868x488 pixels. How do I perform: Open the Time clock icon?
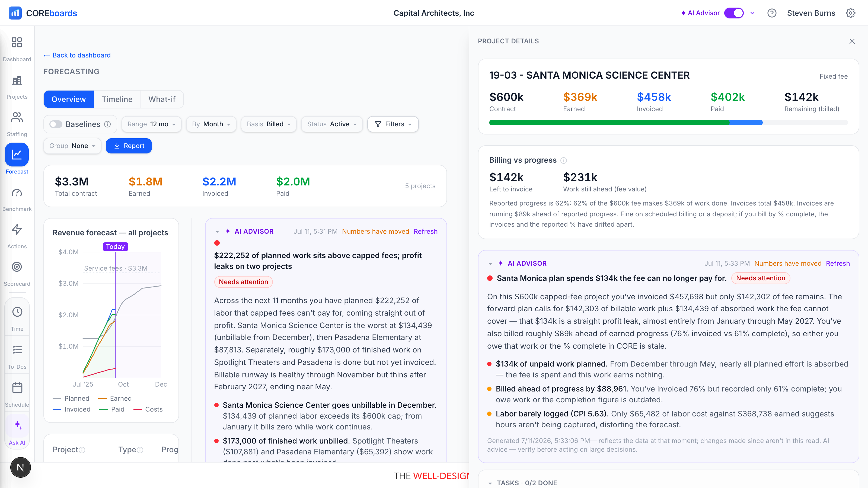(x=17, y=312)
